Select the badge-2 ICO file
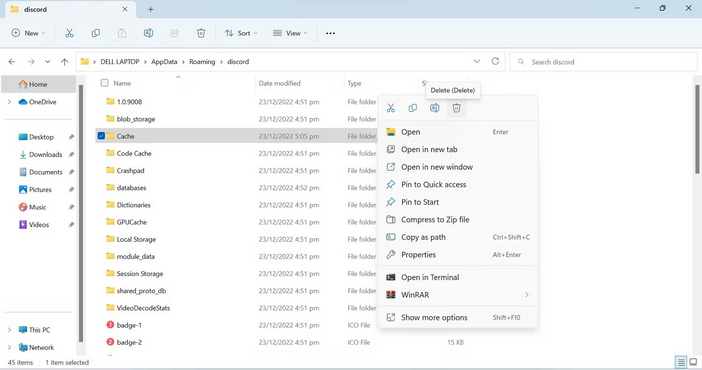 pyautogui.click(x=129, y=342)
